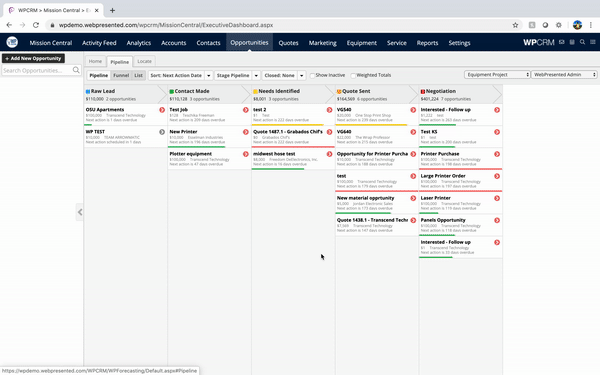Open Activity Feed menu
Screen dimensions: 600x375
(x=99, y=43)
